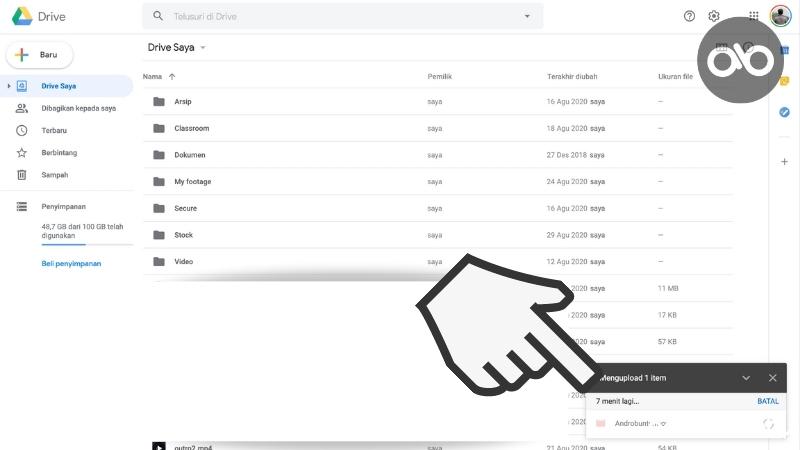800x450 pixels.
Task: Open the Settings gear icon
Action: coord(713,16)
